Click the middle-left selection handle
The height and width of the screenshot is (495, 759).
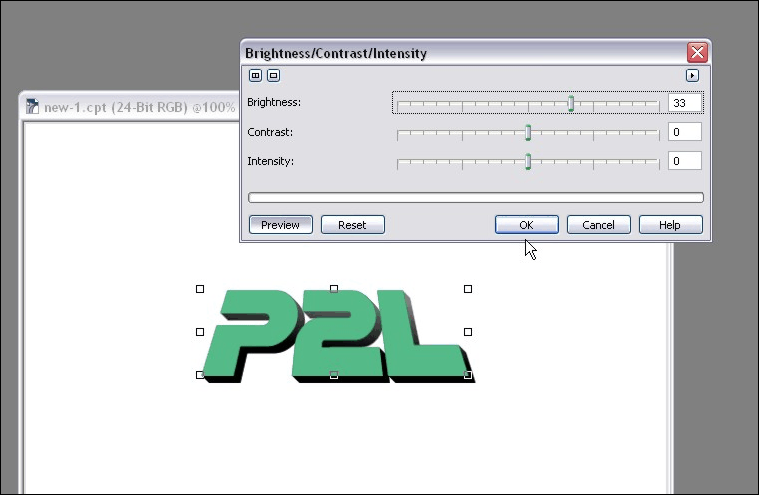200,332
